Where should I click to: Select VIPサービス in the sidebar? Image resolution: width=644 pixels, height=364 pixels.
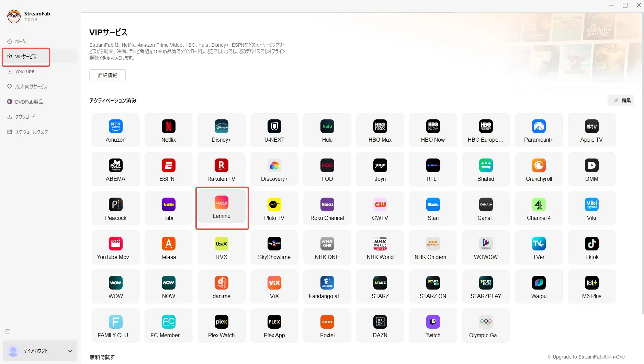coord(40,56)
